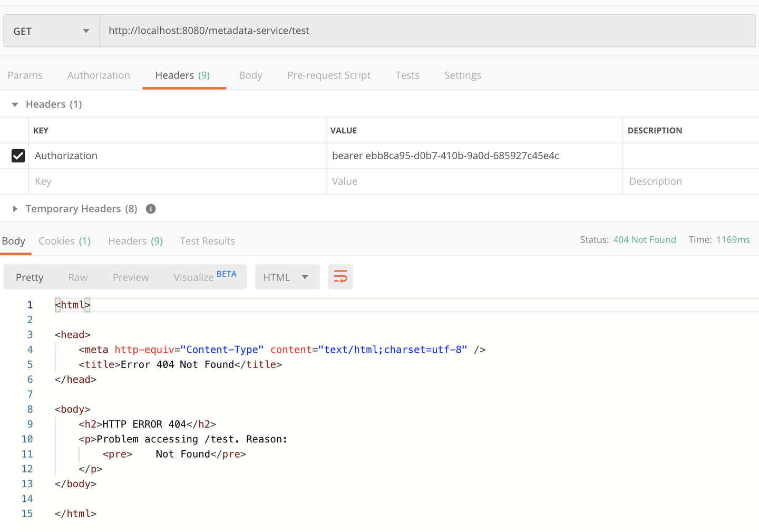
Task: Open the request Settings tab
Action: coord(462,75)
